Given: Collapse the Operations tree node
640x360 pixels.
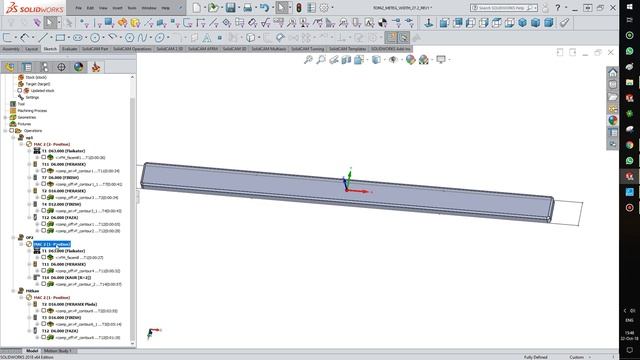Looking at the screenshot, I should (x=5, y=131).
